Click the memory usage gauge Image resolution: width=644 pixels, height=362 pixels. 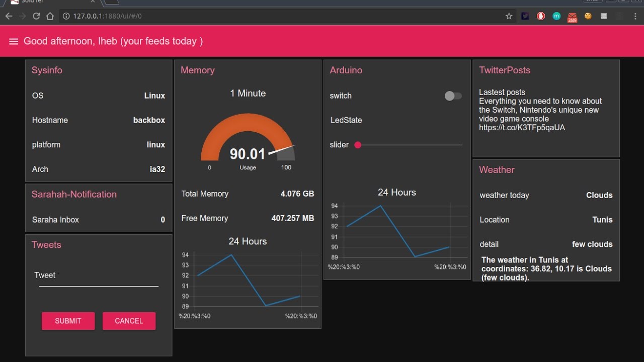(x=248, y=137)
